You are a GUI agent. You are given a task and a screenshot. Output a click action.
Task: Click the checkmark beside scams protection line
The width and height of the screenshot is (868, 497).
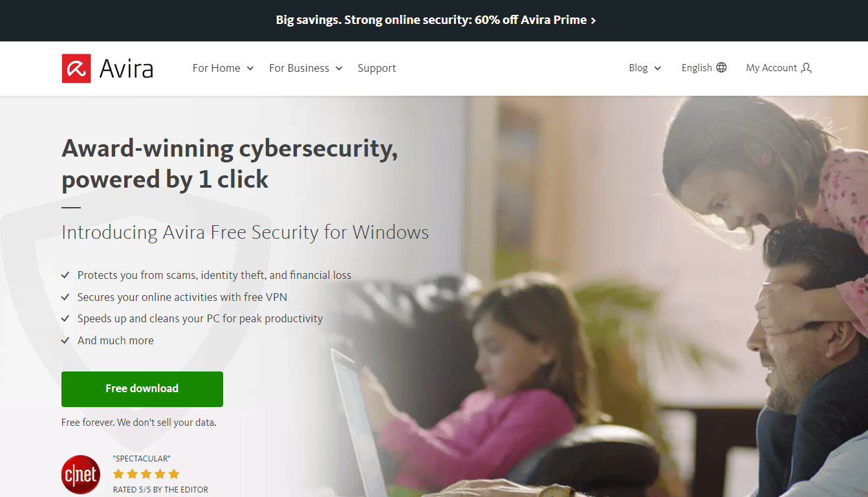click(65, 275)
